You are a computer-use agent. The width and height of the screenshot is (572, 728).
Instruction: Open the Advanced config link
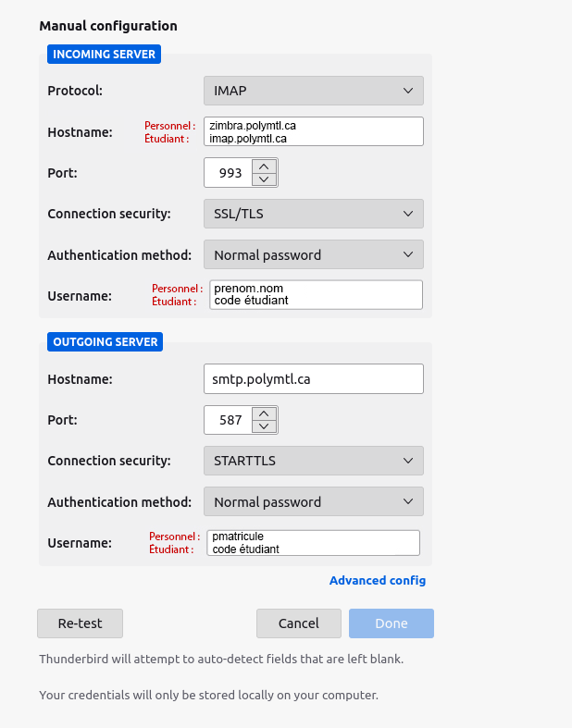378,581
